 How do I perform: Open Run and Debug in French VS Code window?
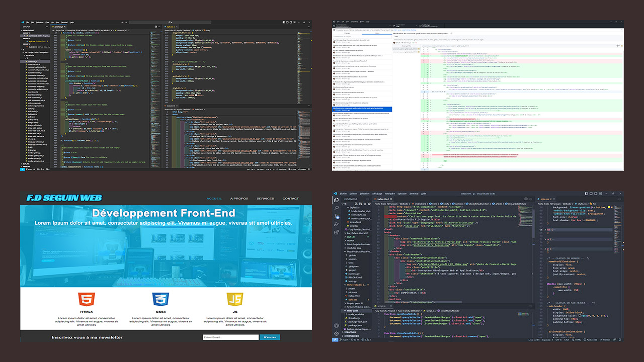click(x=336, y=224)
